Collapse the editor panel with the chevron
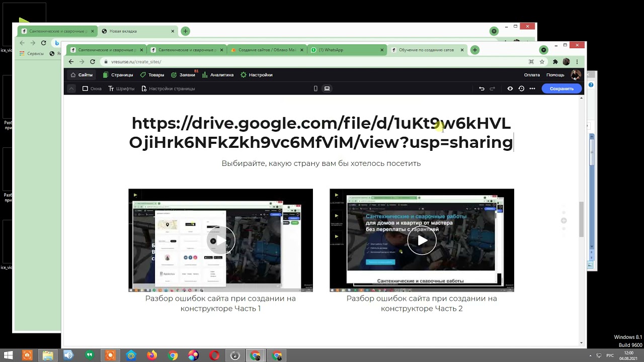The height and width of the screenshot is (362, 644). 71,88
